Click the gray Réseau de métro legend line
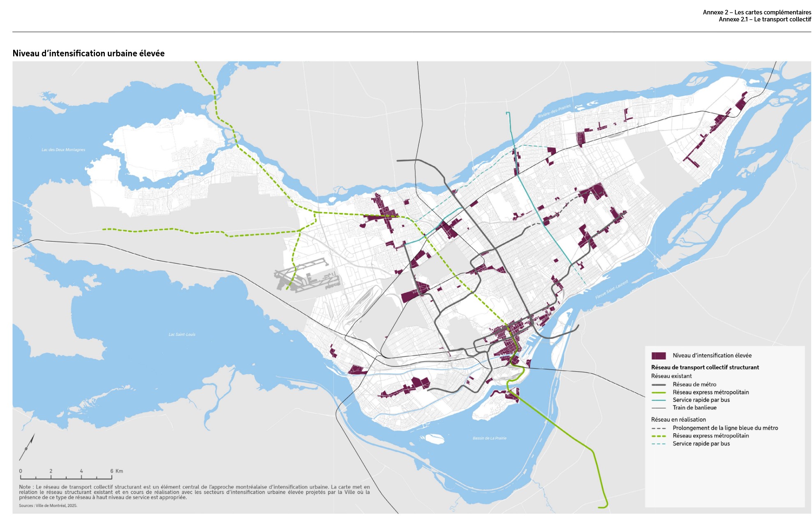 [658, 385]
